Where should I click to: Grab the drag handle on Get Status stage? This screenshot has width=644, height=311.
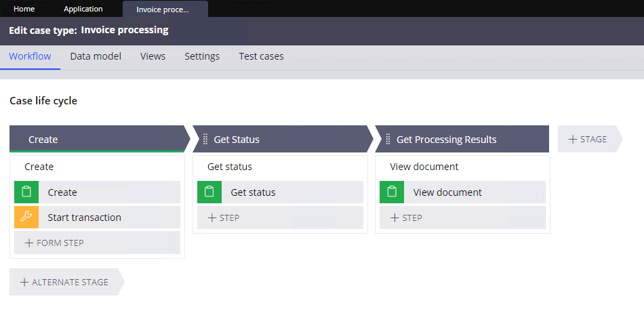coord(205,140)
